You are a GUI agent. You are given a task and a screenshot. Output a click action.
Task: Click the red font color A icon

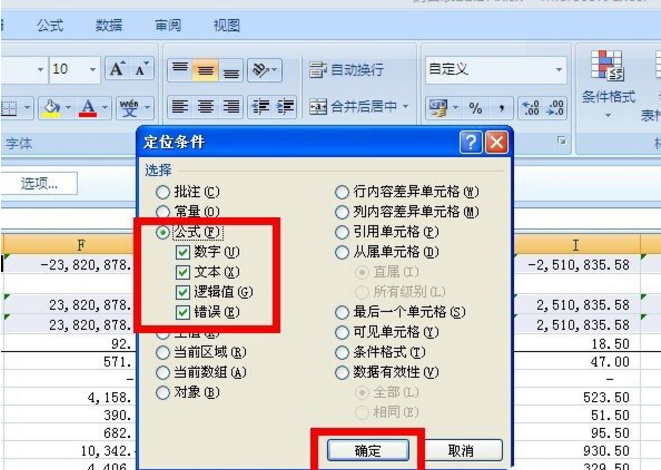(88, 108)
